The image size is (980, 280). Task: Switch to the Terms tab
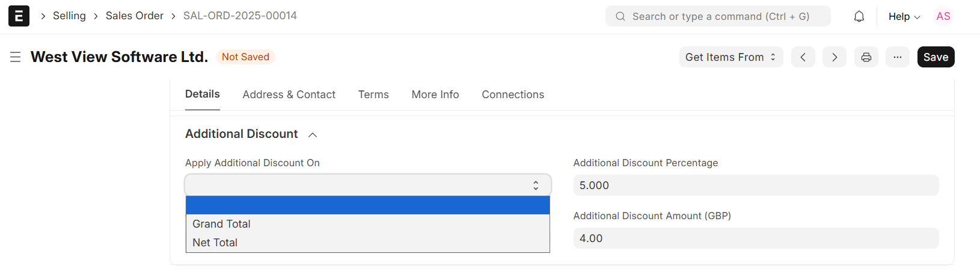pyautogui.click(x=373, y=95)
